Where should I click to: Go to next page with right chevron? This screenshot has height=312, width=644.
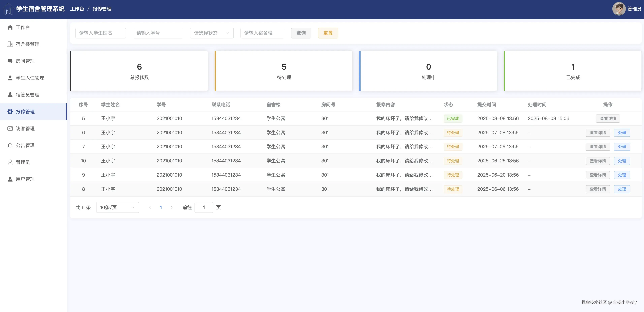[171, 207]
